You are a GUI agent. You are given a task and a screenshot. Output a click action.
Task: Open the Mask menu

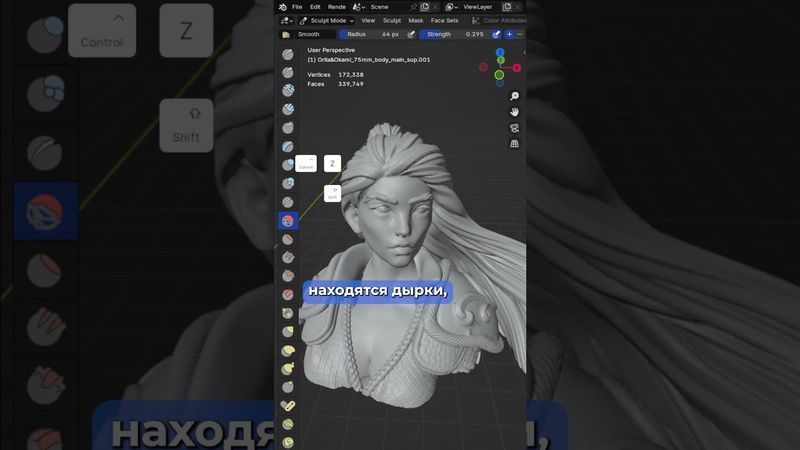click(x=416, y=20)
